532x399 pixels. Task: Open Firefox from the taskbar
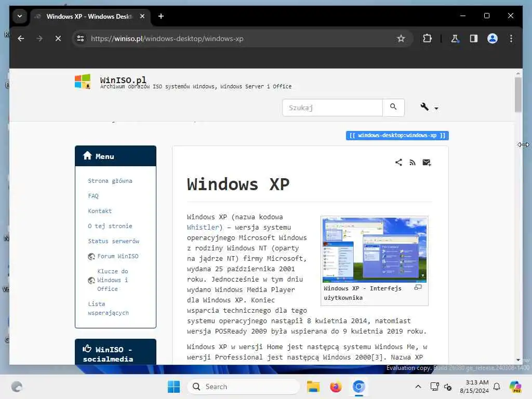coord(336,387)
